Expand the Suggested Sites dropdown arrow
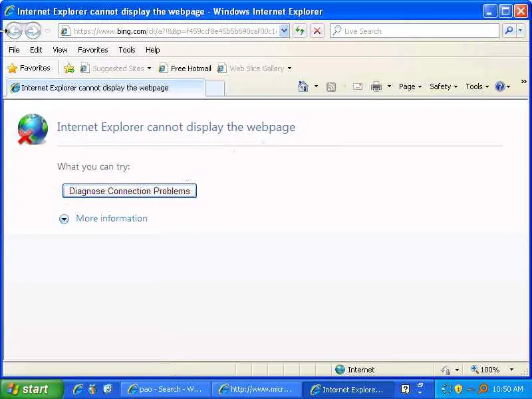 pos(149,68)
